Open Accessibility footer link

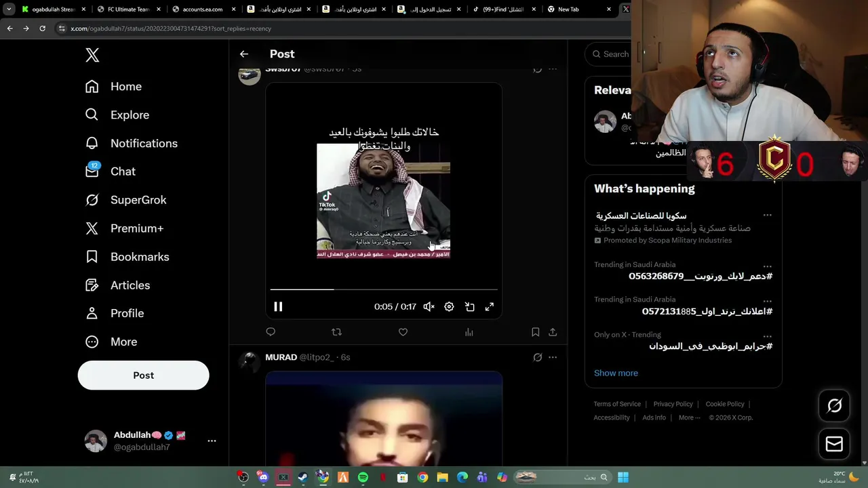pyautogui.click(x=612, y=418)
